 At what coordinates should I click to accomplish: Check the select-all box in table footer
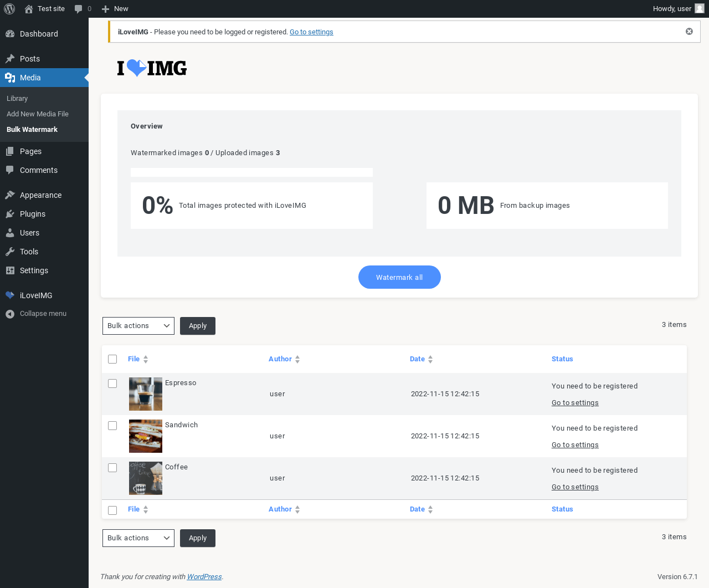(112, 510)
